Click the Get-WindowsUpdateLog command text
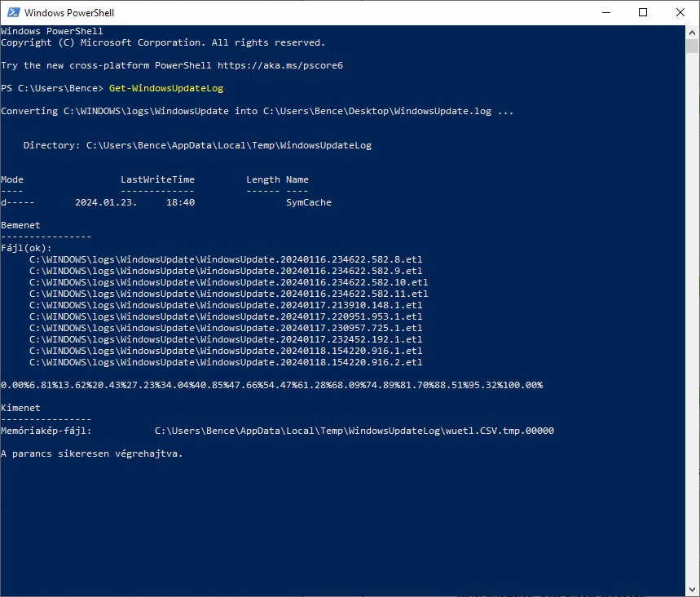The width and height of the screenshot is (700, 597). [x=166, y=88]
